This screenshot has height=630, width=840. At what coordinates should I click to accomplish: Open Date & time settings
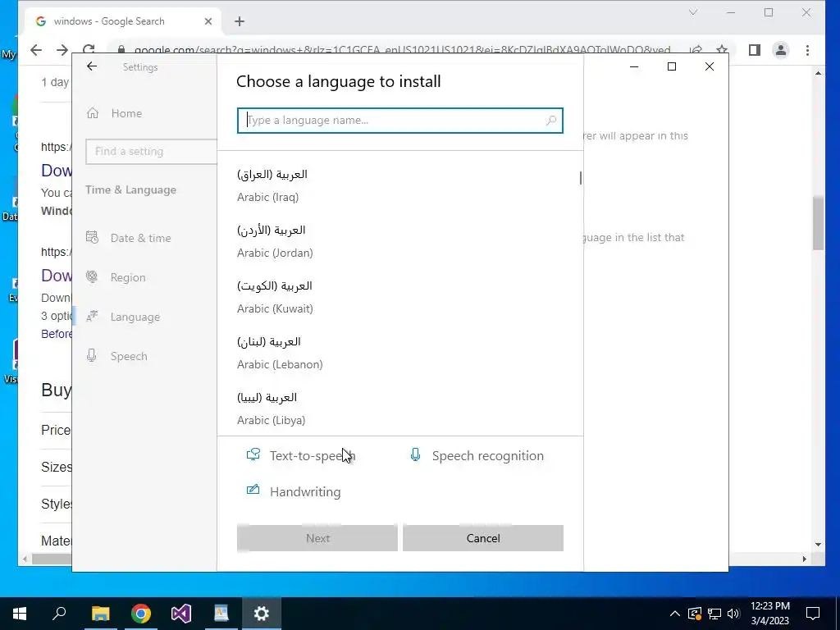(140, 238)
